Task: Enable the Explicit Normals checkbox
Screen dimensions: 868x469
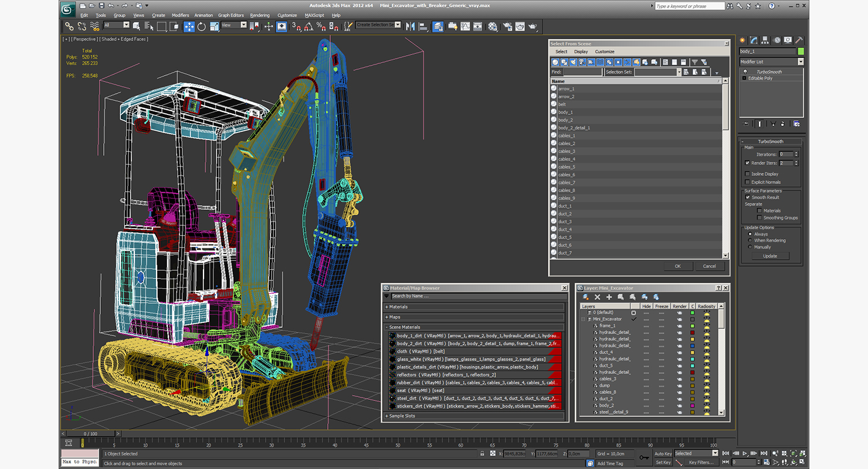Action: [x=747, y=182]
